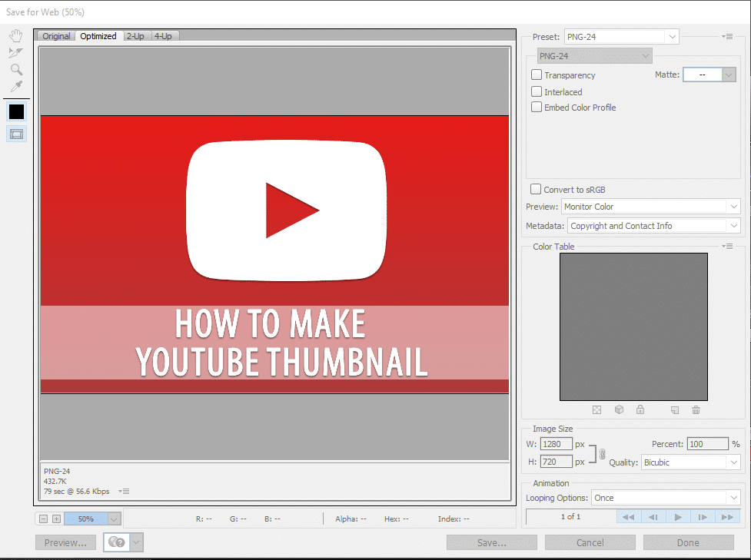Click the Done button
Viewport: 751px width, 560px height.
tap(688, 543)
